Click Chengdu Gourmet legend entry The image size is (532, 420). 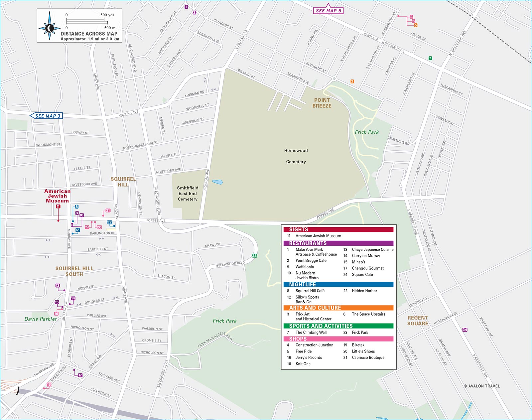368,268
